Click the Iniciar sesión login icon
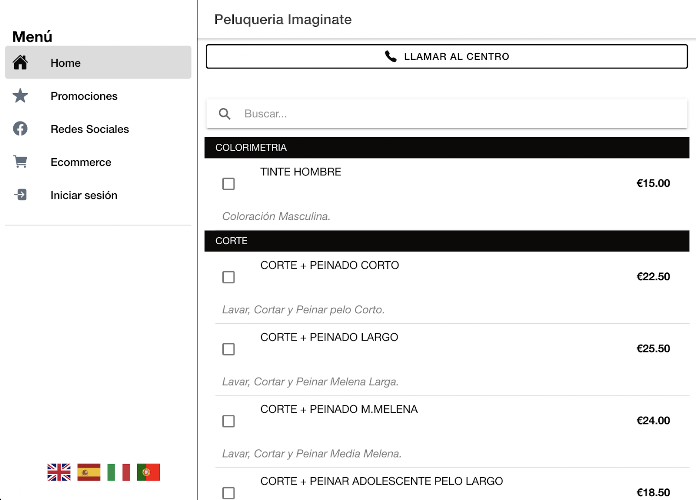Screen dimensions: 696x500 tap(20, 195)
